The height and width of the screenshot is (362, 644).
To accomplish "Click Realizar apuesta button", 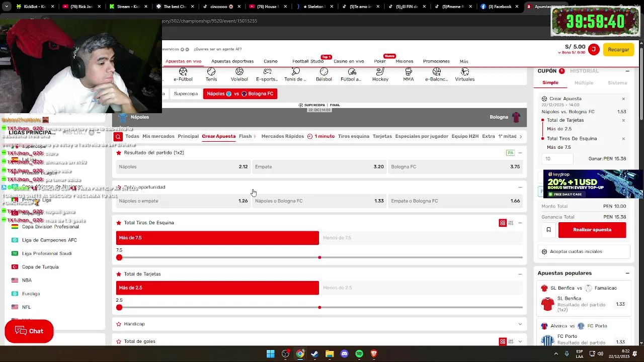I will coord(592,230).
